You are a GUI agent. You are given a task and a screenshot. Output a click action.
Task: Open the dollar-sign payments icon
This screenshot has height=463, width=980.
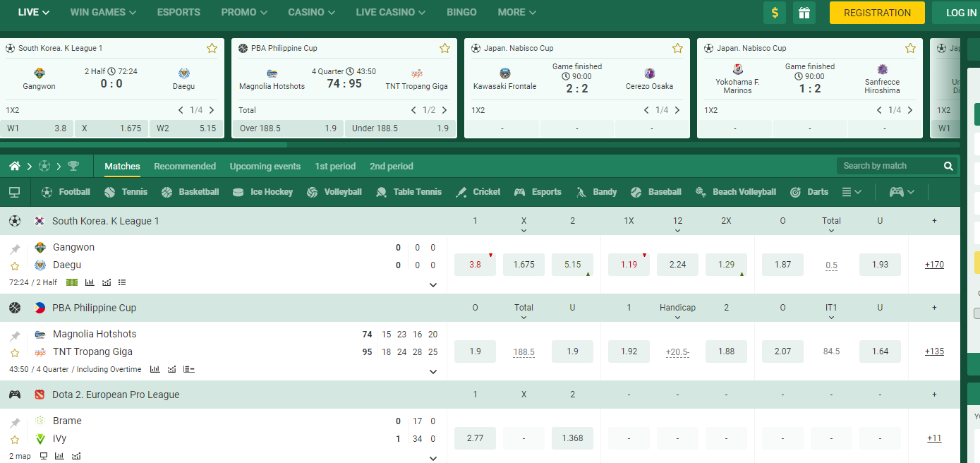pyautogui.click(x=775, y=13)
